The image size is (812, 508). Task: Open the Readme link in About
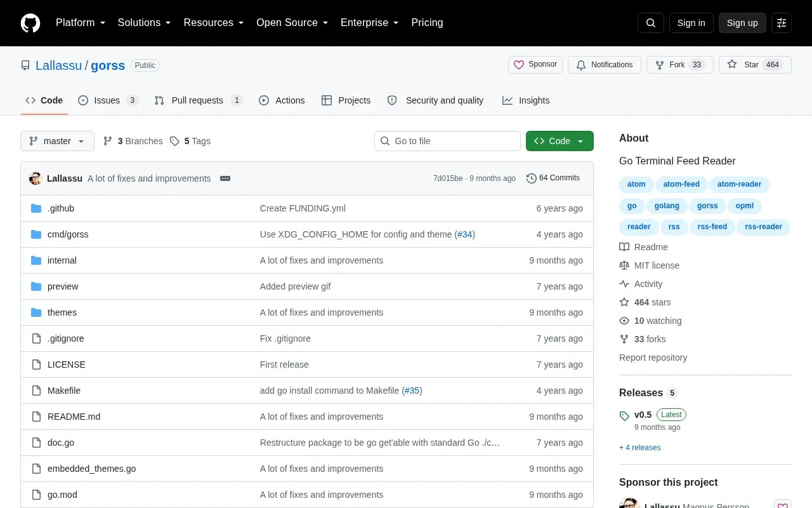point(643,247)
